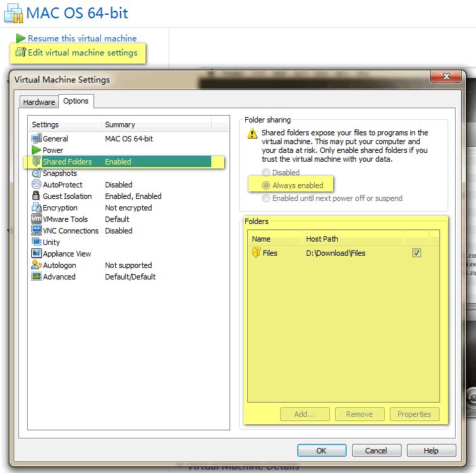The image size is (476, 473).
Task: Click the VMware Tools vm icon
Action: 37,219
